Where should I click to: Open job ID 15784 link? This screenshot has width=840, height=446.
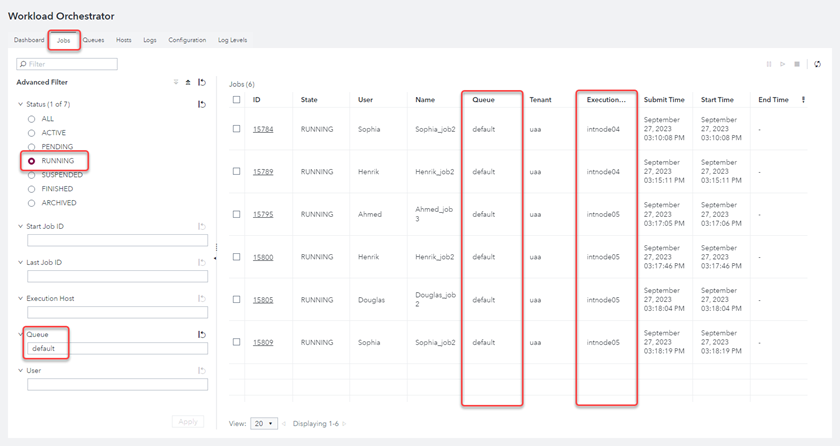[x=263, y=130]
